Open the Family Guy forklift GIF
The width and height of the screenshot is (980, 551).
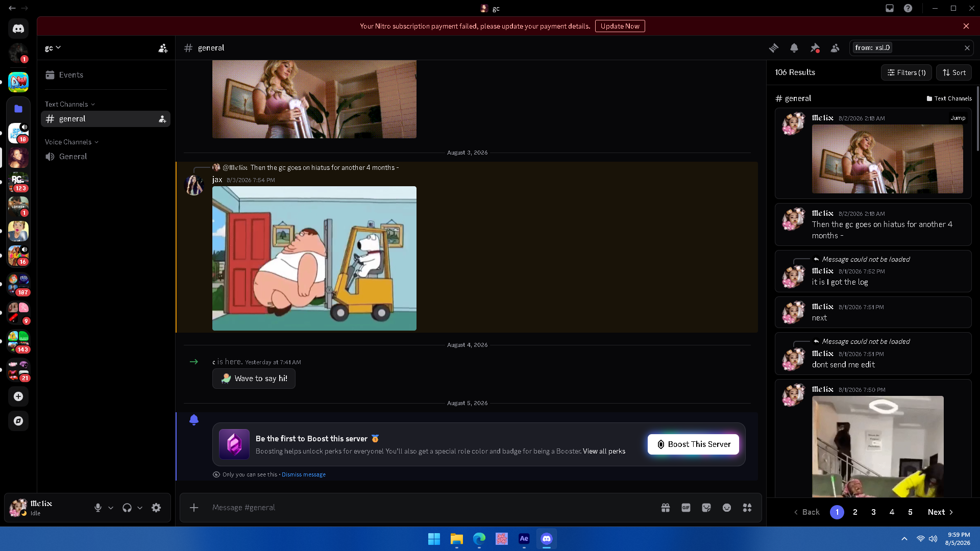tap(314, 258)
